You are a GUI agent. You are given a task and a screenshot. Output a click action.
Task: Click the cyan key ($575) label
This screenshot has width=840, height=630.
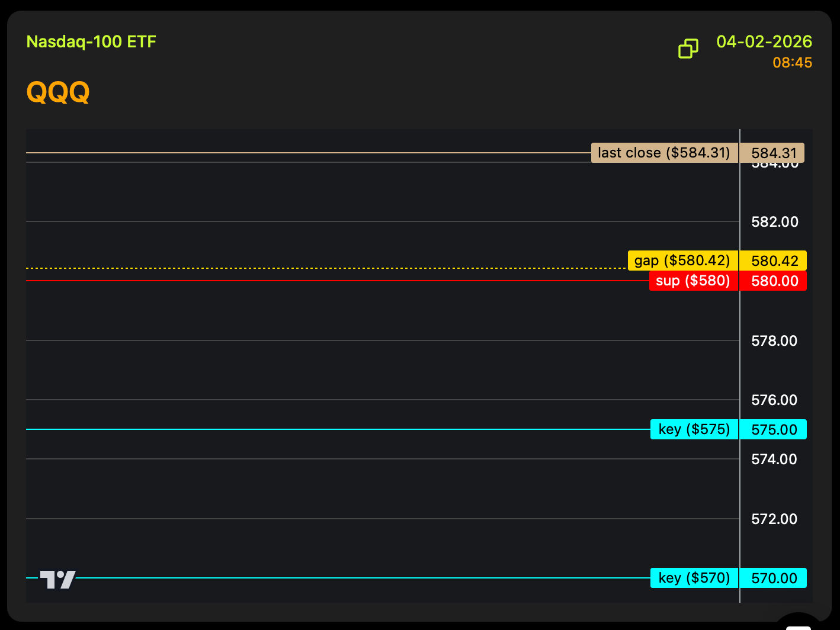tap(694, 429)
